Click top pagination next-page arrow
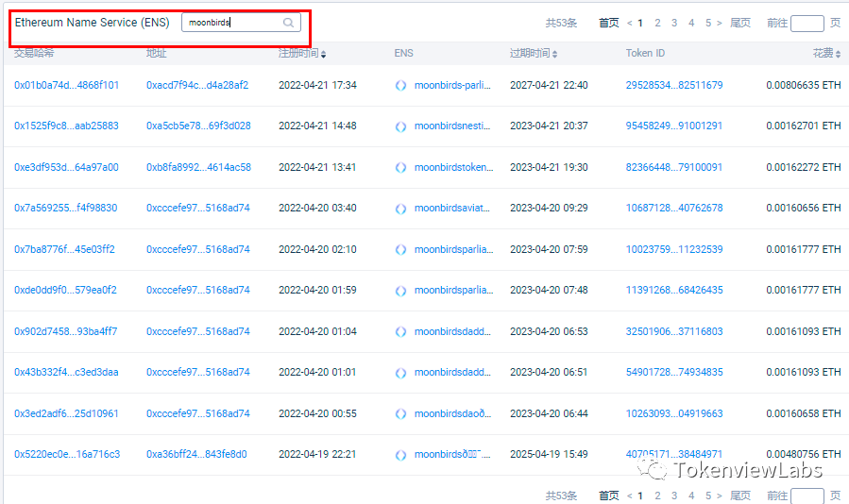849x504 pixels. coord(720,23)
